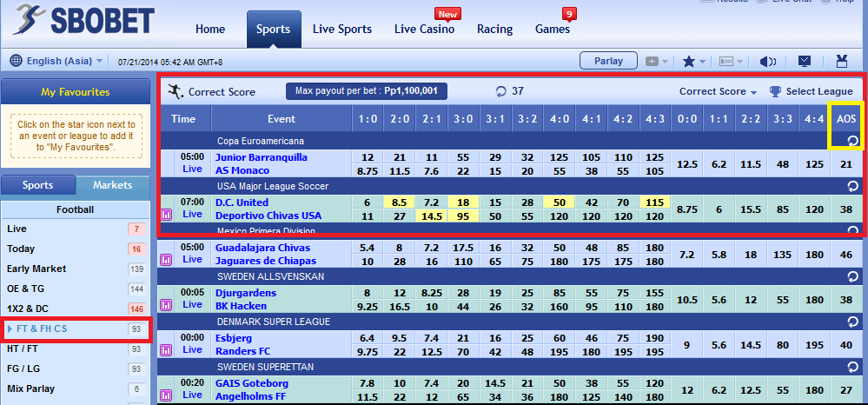868x405 pixels.
Task: Open stats icon for D.C. United match
Action: coord(165,215)
